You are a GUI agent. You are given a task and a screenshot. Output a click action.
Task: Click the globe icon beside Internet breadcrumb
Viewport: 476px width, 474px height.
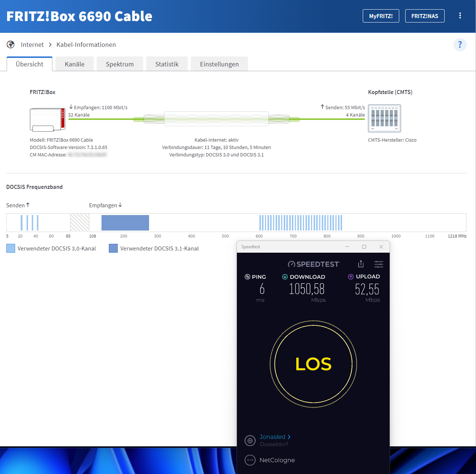pos(11,45)
